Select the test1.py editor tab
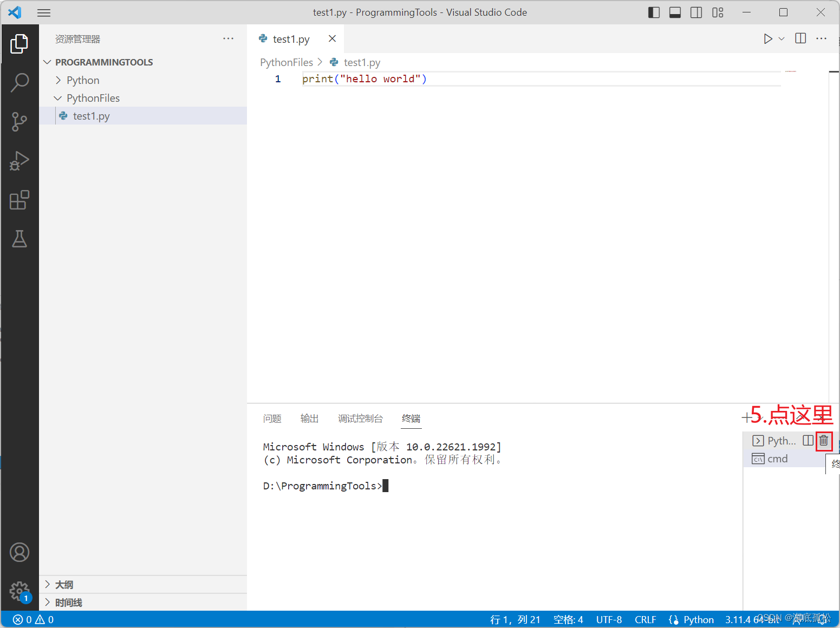Viewport: 840px width, 628px height. (x=295, y=38)
